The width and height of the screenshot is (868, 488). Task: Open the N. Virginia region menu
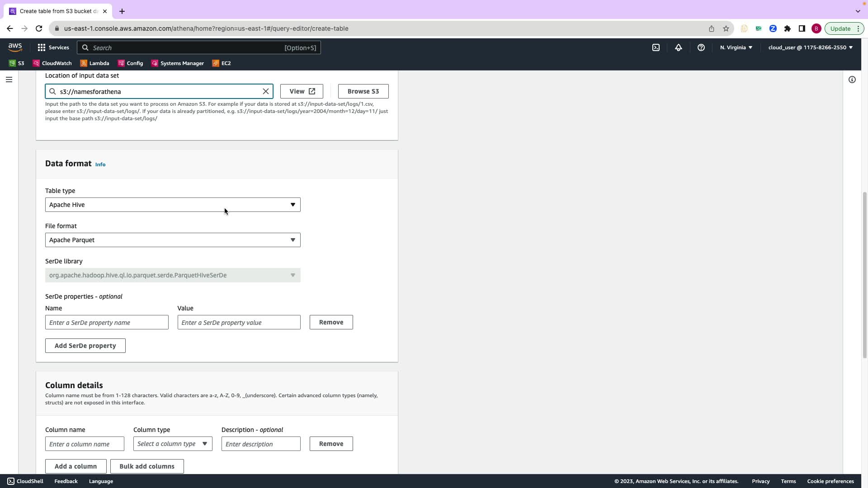pyautogui.click(x=736, y=47)
